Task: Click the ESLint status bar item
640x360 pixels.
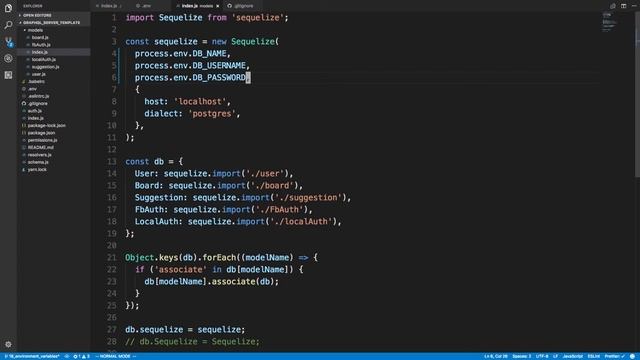Action: point(593,356)
